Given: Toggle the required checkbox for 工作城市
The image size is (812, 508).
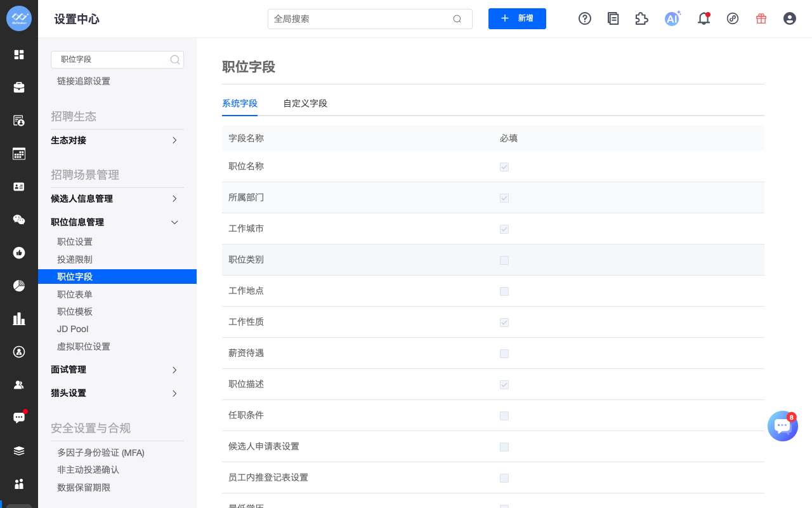Looking at the screenshot, I should 504,229.
